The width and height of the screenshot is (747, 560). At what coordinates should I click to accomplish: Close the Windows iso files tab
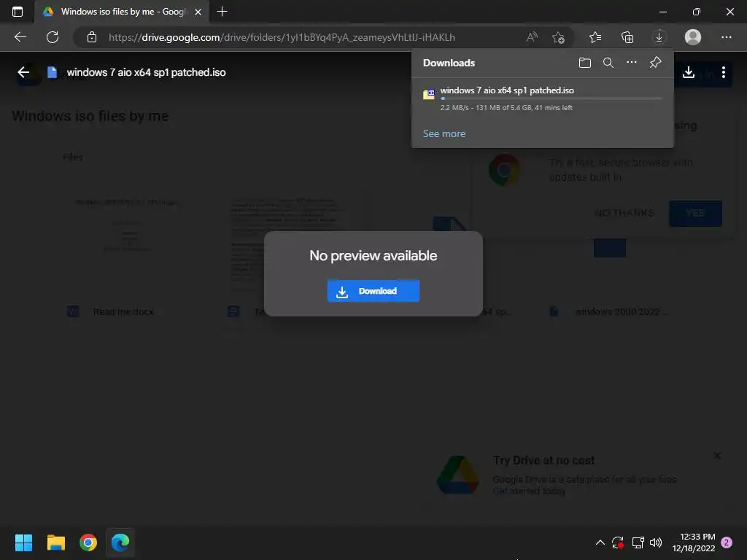click(x=198, y=12)
